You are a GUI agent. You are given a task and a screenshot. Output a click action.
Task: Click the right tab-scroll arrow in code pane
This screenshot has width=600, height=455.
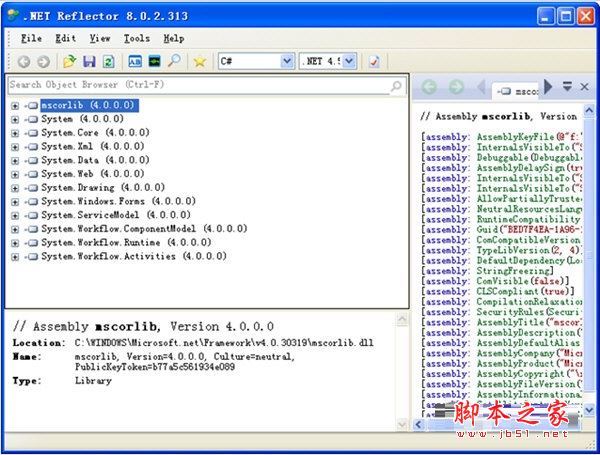point(548,86)
